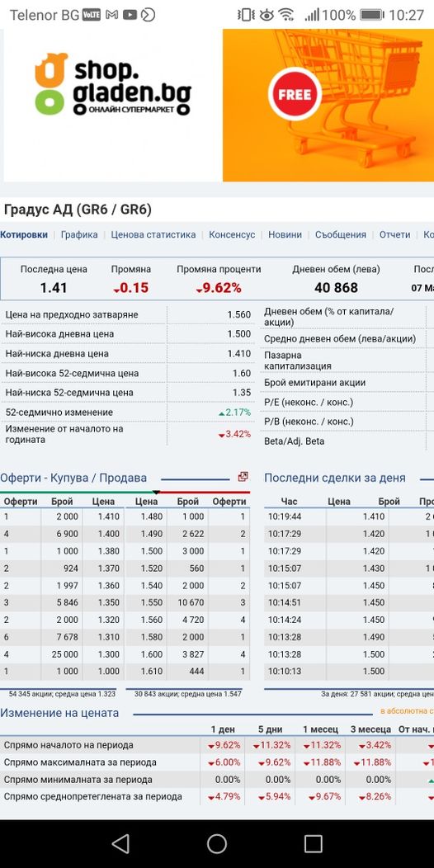Tap the Gmail notification icon in status bar
This screenshot has width=434, height=868.
tap(112, 15)
